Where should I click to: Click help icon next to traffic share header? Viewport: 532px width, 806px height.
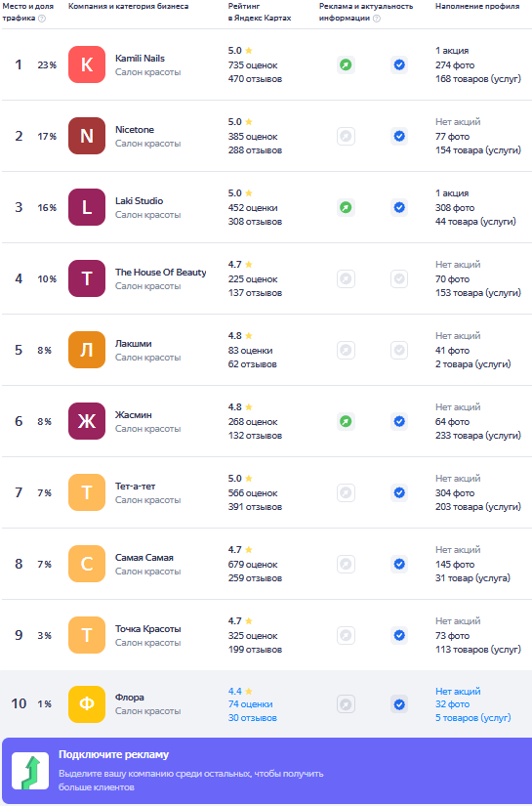coord(42,19)
